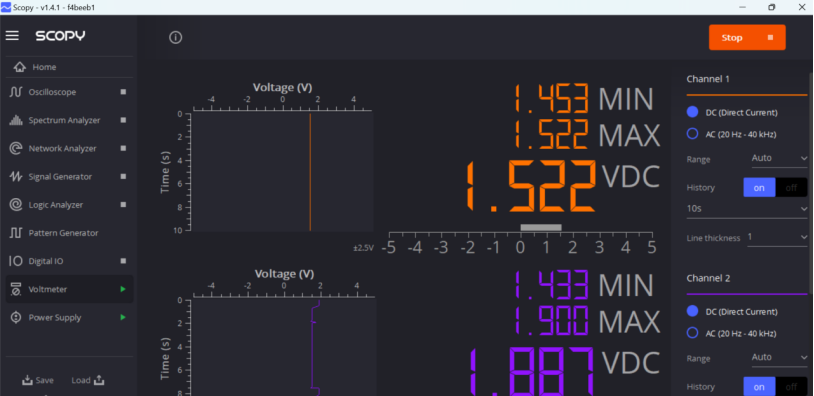Image resolution: width=814 pixels, height=396 pixels.
Task: Click the info icon in top bar
Action: (x=175, y=37)
